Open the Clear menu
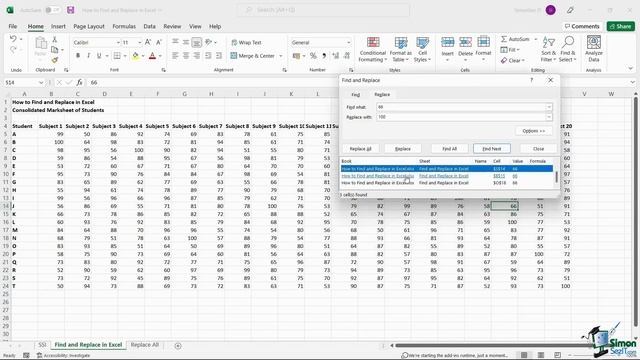The image size is (640, 360). coord(513,60)
